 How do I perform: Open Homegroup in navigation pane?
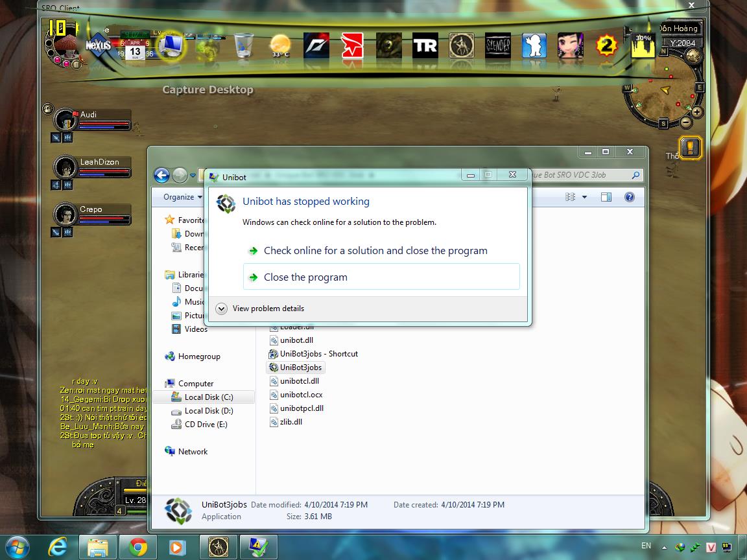click(193, 356)
